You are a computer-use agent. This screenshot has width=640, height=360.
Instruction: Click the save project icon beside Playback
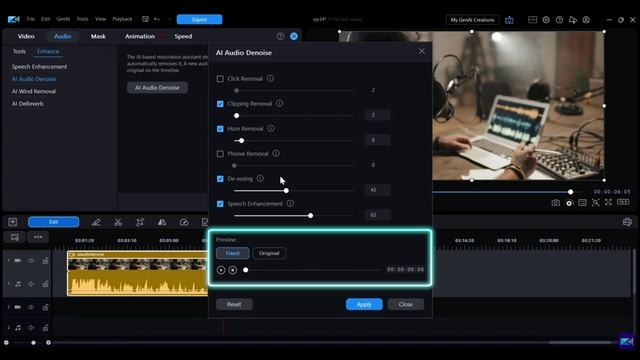[x=145, y=19]
